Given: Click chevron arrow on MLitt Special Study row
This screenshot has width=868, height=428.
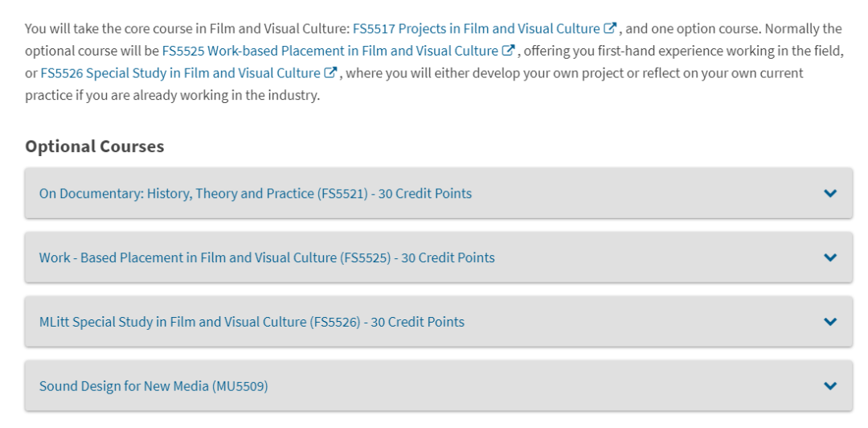Looking at the screenshot, I should (830, 322).
